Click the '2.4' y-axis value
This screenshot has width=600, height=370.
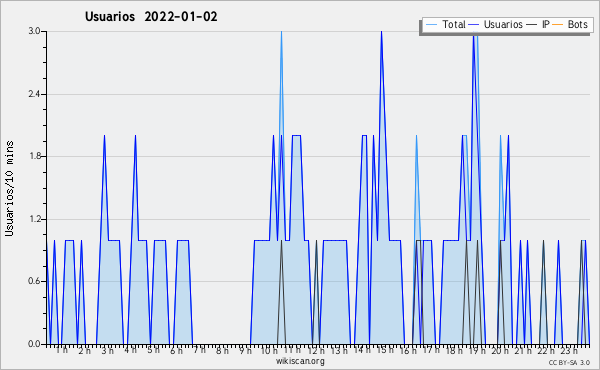(x=34, y=94)
